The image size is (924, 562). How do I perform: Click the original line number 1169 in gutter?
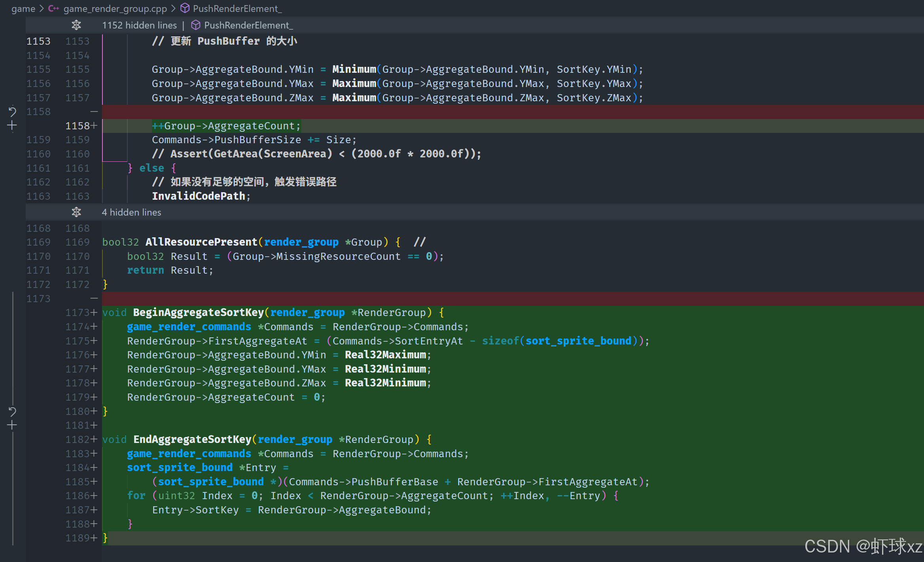click(38, 242)
